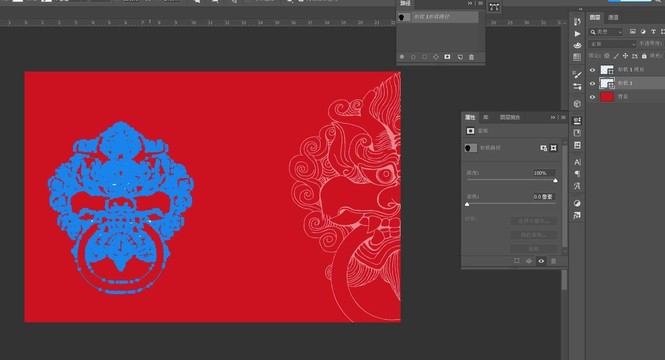Click curvature pen icon beside Paths panel
Image resolution: width=665 pixels, height=360 pixels.
[x=494, y=7]
